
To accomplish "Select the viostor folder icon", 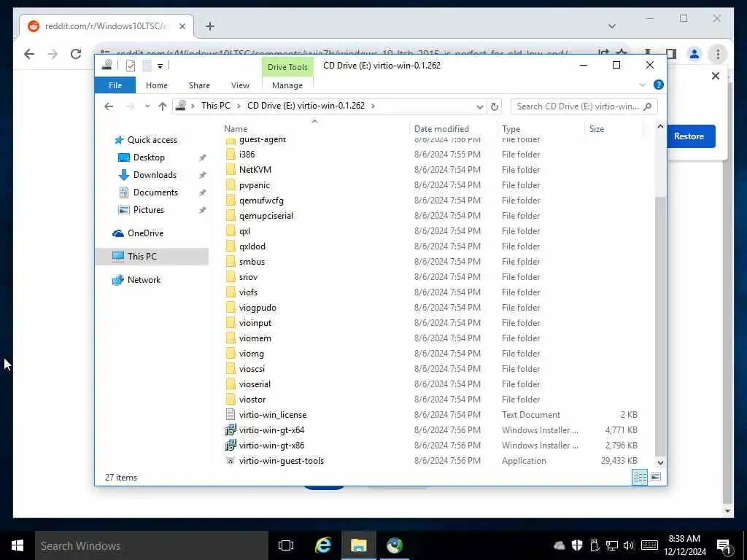I will (x=231, y=399).
